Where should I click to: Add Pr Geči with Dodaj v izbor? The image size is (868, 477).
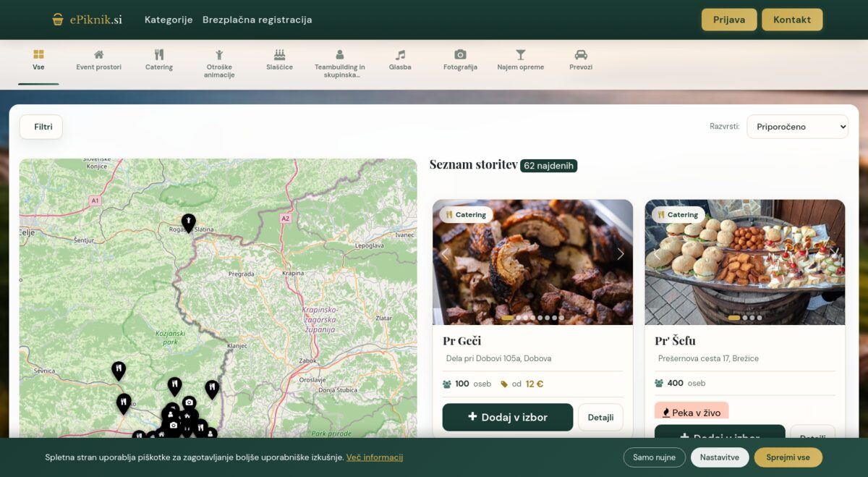click(x=508, y=417)
